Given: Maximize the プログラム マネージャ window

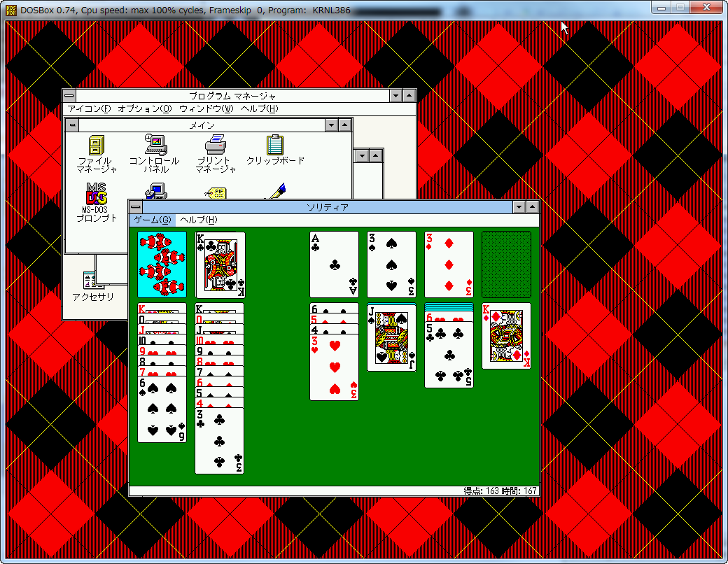Looking at the screenshot, I should (x=409, y=96).
